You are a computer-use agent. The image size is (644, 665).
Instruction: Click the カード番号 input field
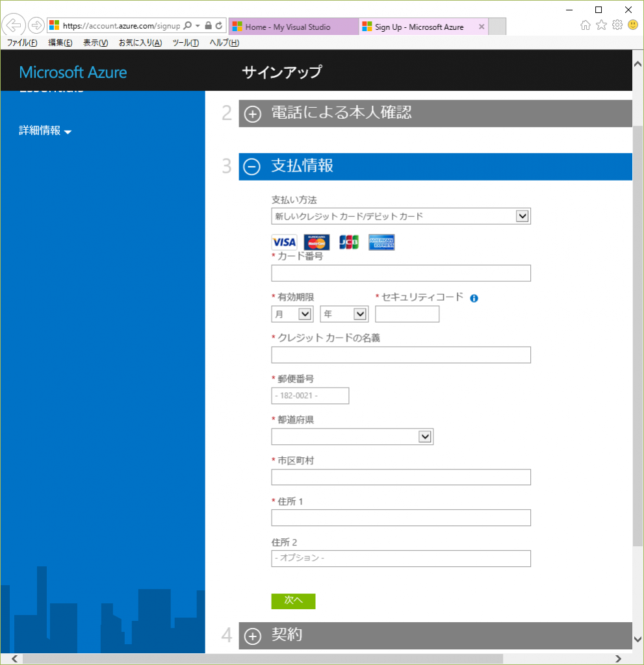tap(401, 273)
